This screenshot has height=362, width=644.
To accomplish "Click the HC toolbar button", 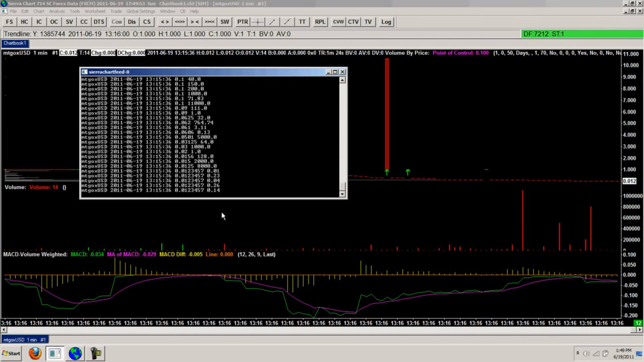I will [24, 22].
